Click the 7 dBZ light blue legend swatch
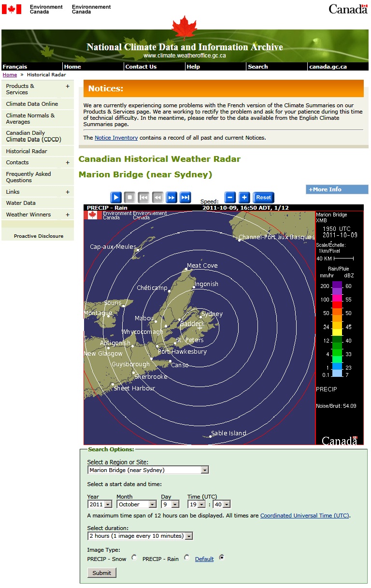The height and width of the screenshot is (588, 371). coord(337,374)
